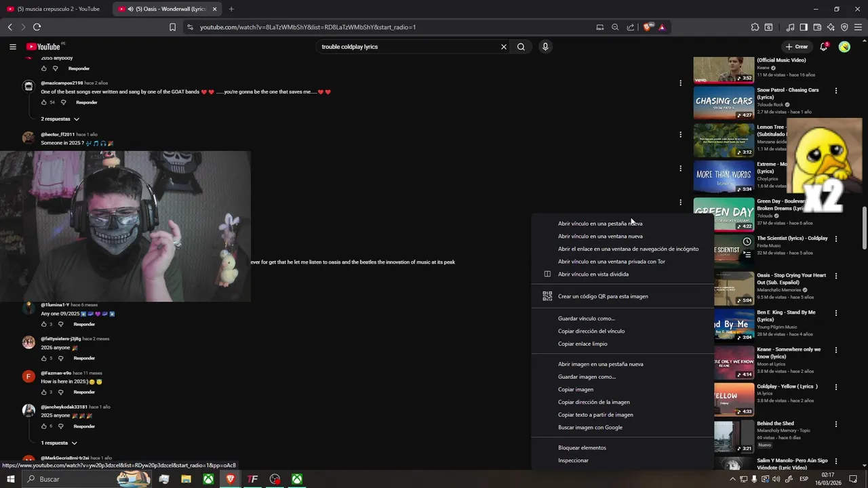Open options for @hector_ff2011 comment
Image resolution: width=868 pixels, height=488 pixels.
pos(680,135)
